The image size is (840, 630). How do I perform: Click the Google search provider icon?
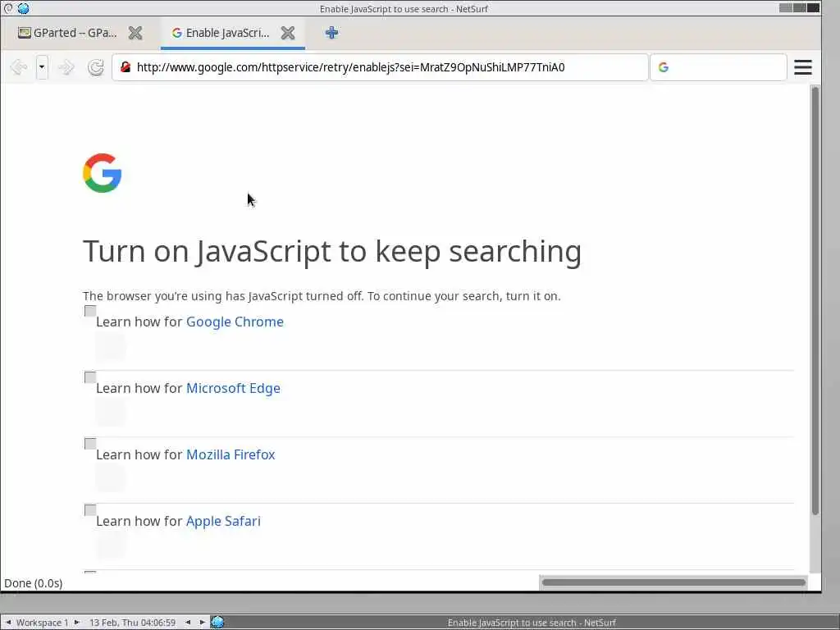663,67
